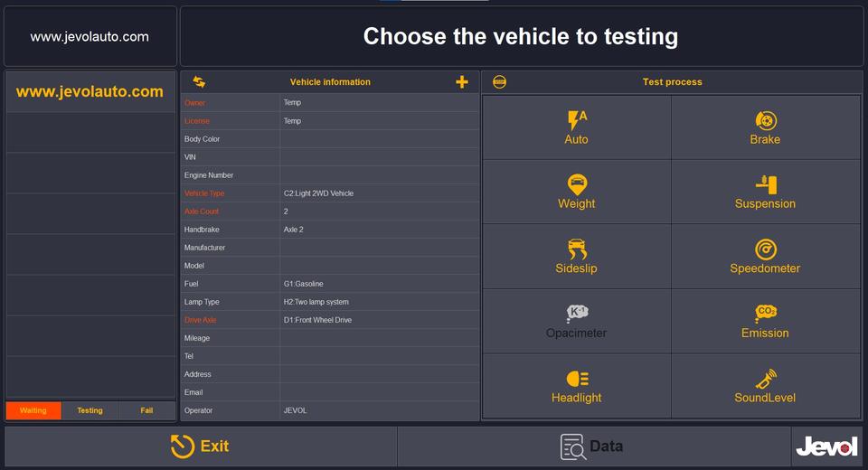The width and height of the screenshot is (868, 470).
Task: Show the Fail vehicles tab
Action: (146, 410)
